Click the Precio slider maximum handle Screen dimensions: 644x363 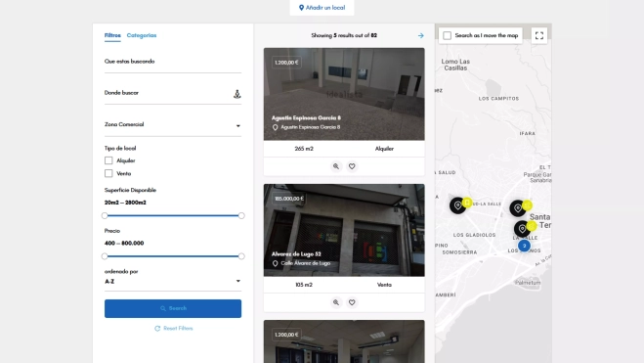pos(241,256)
